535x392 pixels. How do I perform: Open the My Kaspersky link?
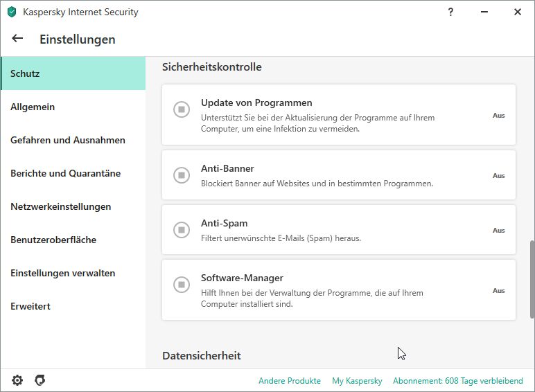pyautogui.click(x=357, y=381)
